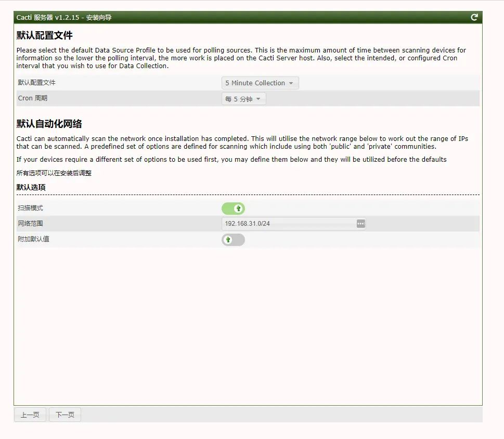This screenshot has width=504, height=439.
Task: Open the network range options icon
Action: tap(360, 224)
